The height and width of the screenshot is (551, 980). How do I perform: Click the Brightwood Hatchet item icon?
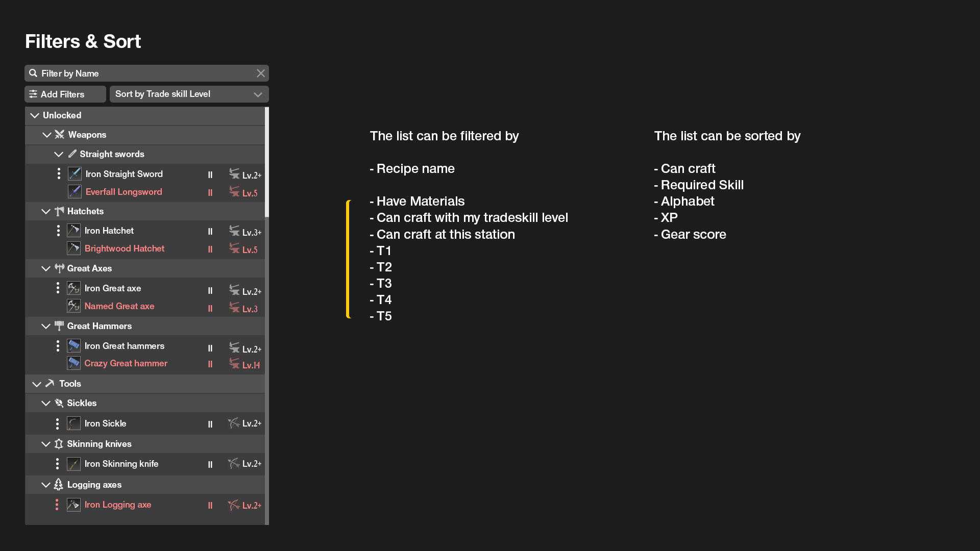coord(73,248)
